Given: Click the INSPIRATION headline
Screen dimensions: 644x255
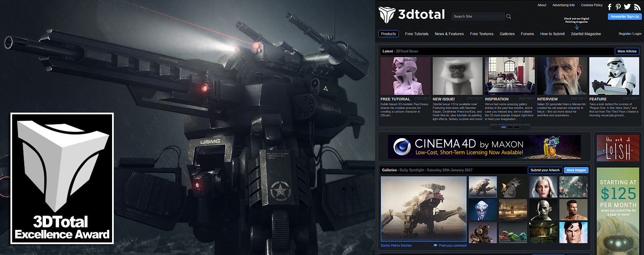Looking at the screenshot, I should click(x=497, y=99).
